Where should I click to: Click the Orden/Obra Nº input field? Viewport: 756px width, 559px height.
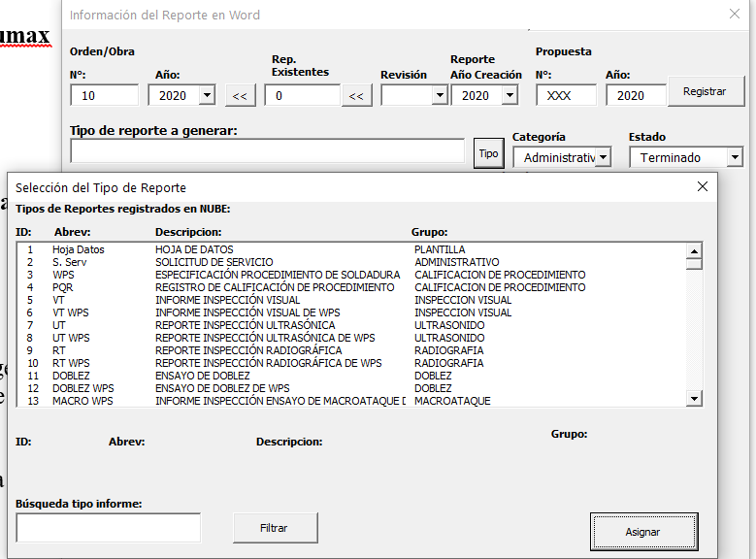click(104, 95)
